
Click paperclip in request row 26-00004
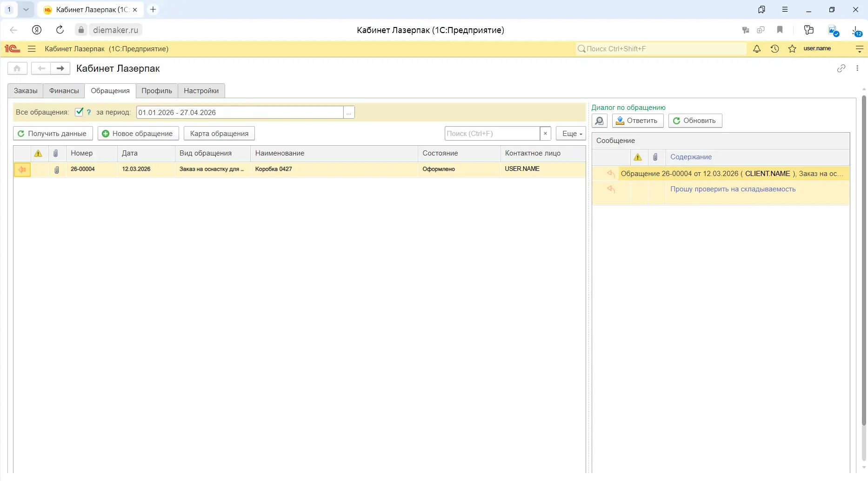coord(57,169)
